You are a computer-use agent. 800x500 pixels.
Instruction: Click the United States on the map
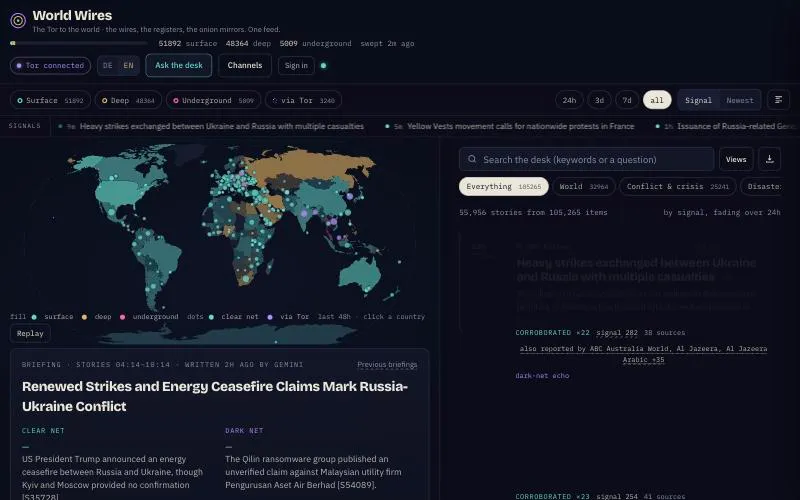(120, 194)
